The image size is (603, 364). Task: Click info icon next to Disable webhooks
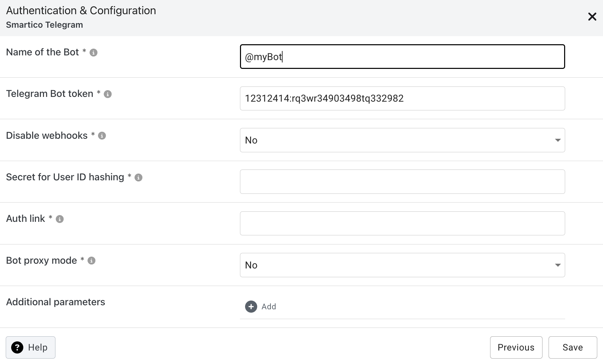click(x=102, y=136)
